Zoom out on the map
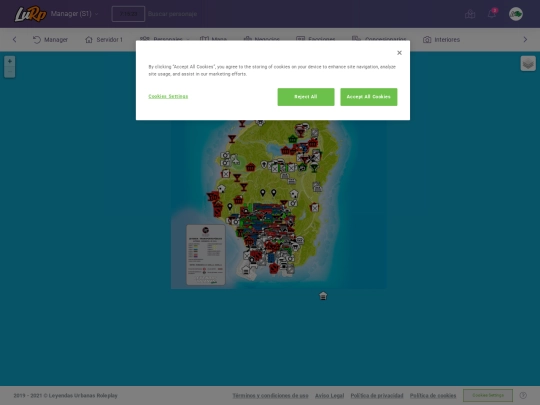 (x=10, y=72)
